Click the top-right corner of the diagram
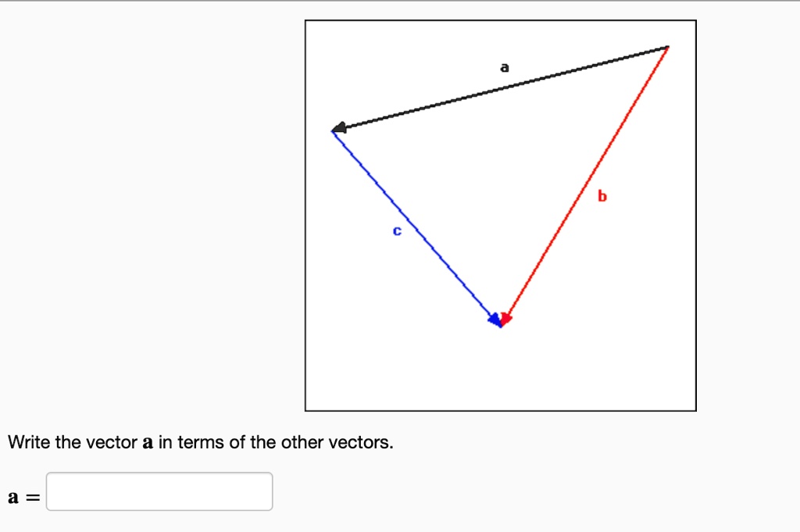This screenshot has width=800, height=532. tap(695, 22)
